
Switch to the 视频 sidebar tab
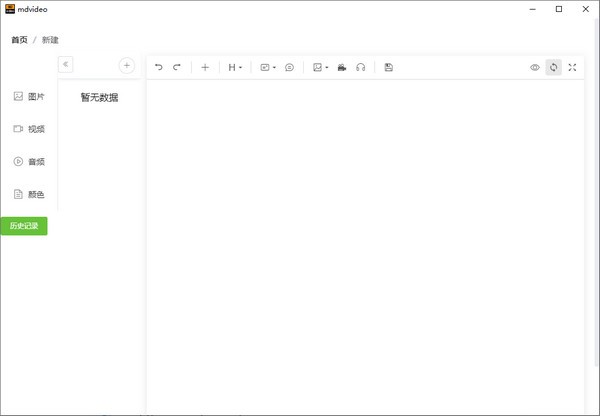(x=29, y=129)
